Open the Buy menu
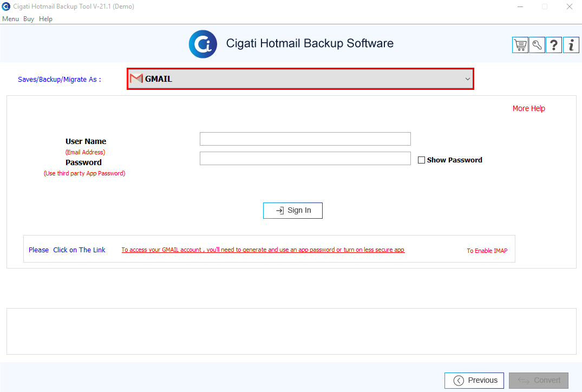This screenshot has width=582, height=392. coord(29,19)
